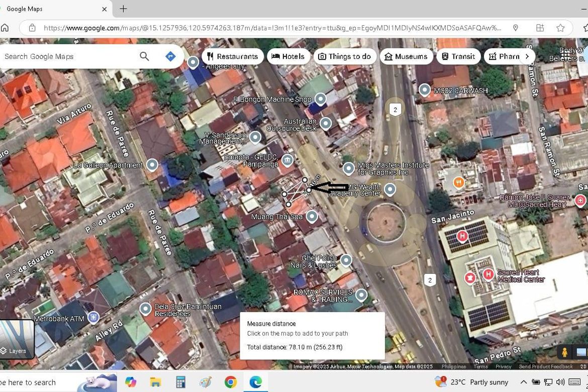Click Migs Masters Institute for Graphics pin
The image size is (588, 392).
coord(348,168)
